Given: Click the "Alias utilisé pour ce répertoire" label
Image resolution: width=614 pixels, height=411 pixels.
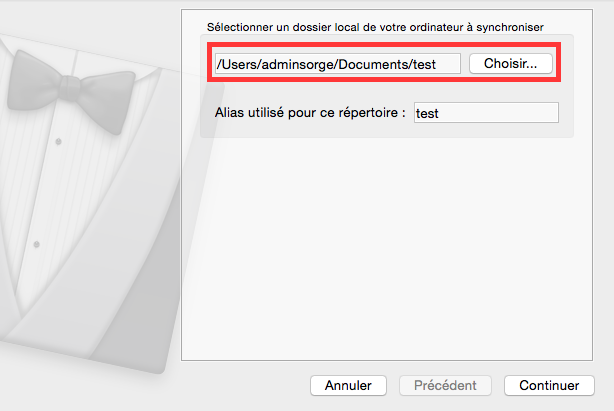Looking at the screenshot, I should point(310,113).
